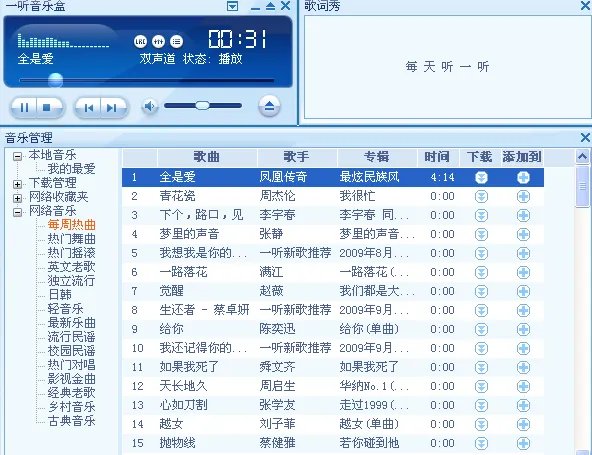Image resolution: width=592 pixels, height=455 pixels.
Task: Skip to the next track
Action: click(x=112, y=108)
